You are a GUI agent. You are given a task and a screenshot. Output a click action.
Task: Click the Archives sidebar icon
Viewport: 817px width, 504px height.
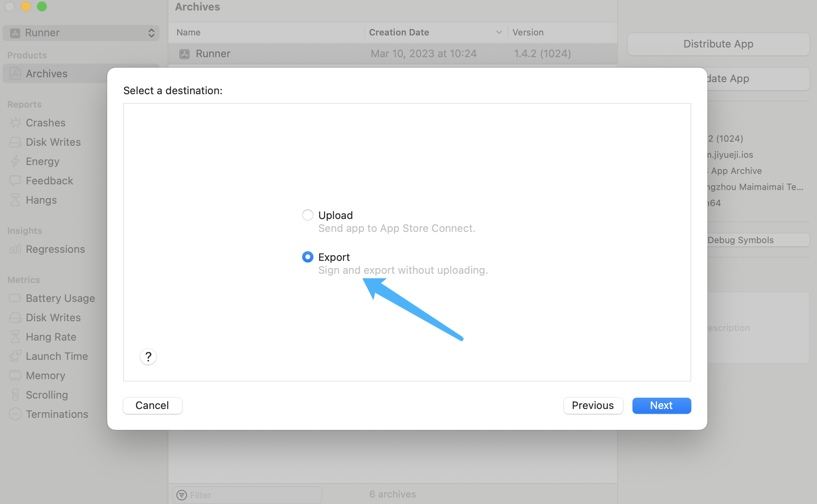tap(15, 74)
